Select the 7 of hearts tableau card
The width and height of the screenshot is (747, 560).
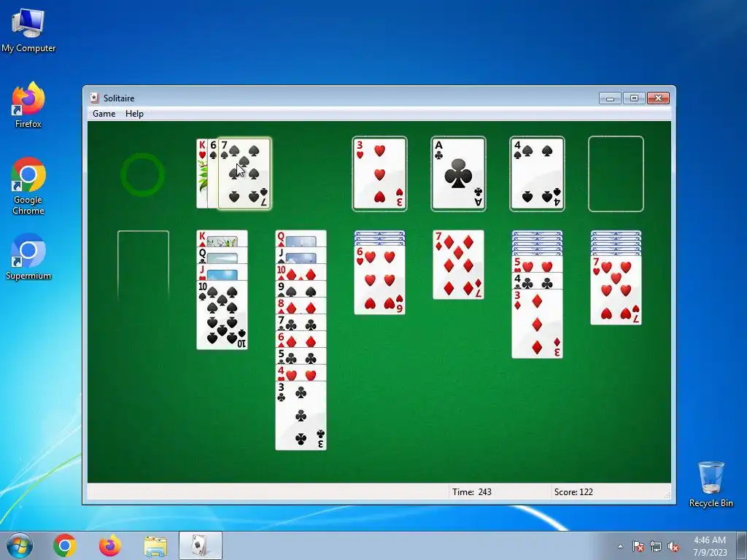tap(616, 290)
